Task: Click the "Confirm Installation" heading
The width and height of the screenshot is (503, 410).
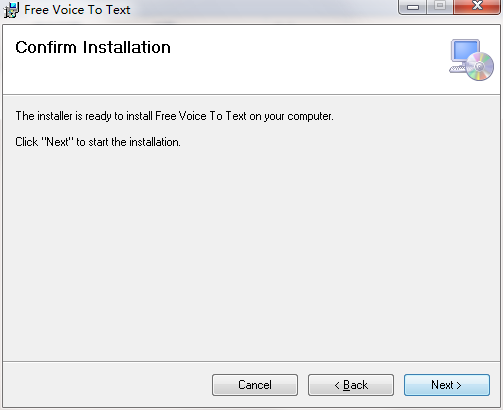Action: [x=93, y=47]
